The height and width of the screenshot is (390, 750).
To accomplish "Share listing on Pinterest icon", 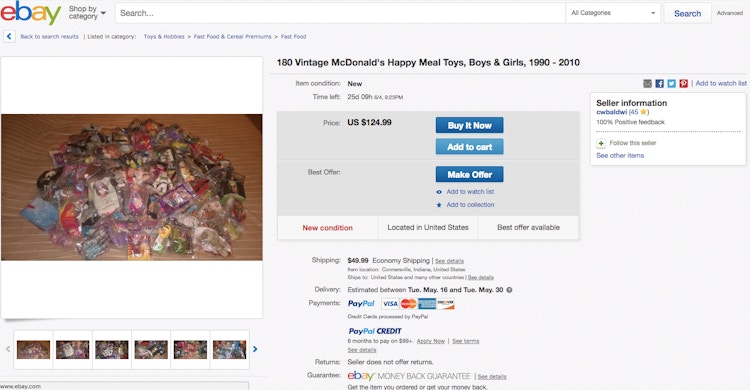I will pos(684,84).
